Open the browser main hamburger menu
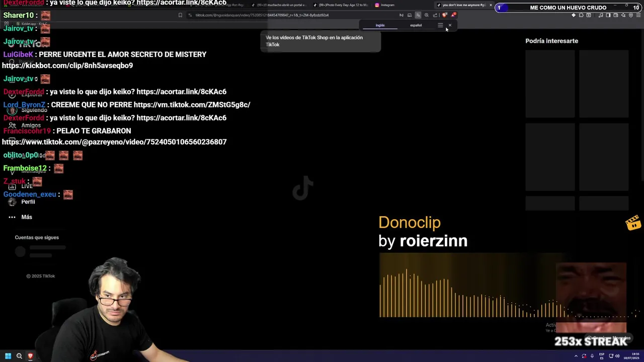This screenshot has height=362, width=644. pyautogui.click(x=638, y=15)
